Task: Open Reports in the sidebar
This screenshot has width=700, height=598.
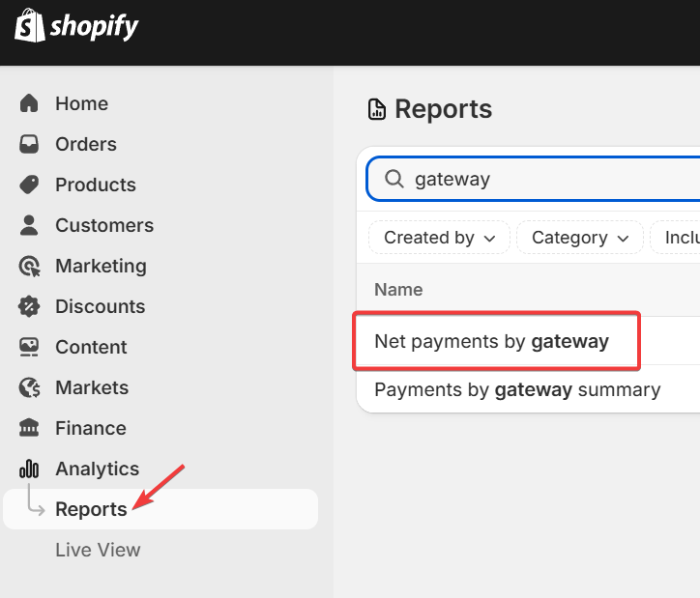Action: 91,509
